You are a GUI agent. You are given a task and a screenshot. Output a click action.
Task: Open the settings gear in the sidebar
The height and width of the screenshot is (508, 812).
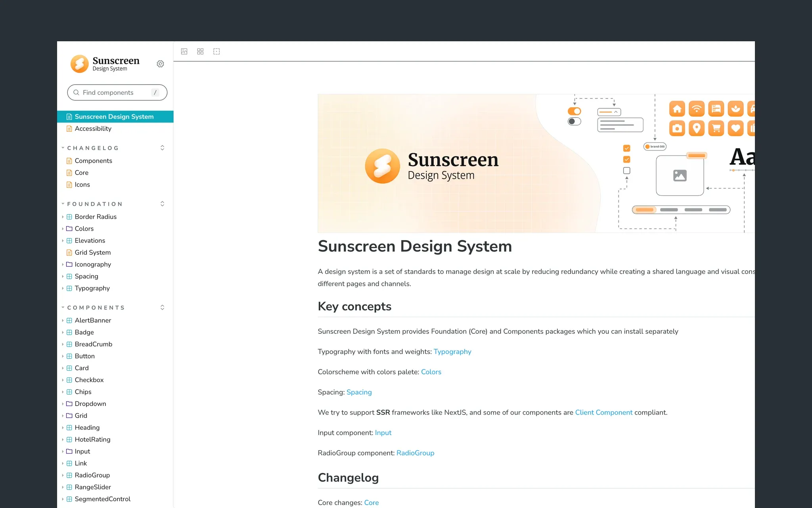click(x=160, y=64)
